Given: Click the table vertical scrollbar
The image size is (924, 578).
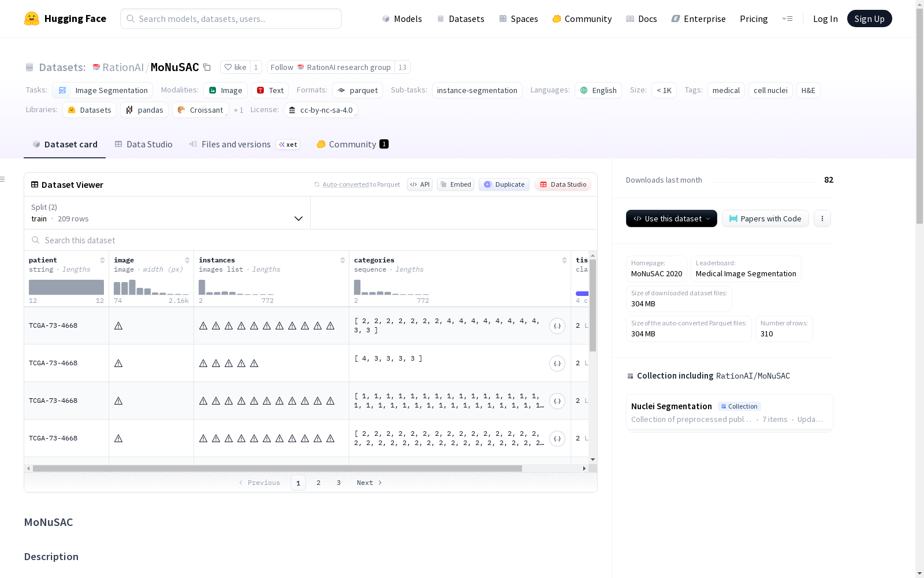Looking at the screenshot, I should pyautogui.click(x=593, y=305).
